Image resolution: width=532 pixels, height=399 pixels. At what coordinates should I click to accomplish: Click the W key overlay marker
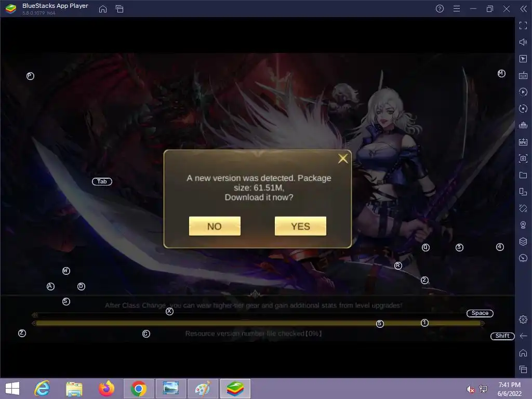(x=66, y=271)
